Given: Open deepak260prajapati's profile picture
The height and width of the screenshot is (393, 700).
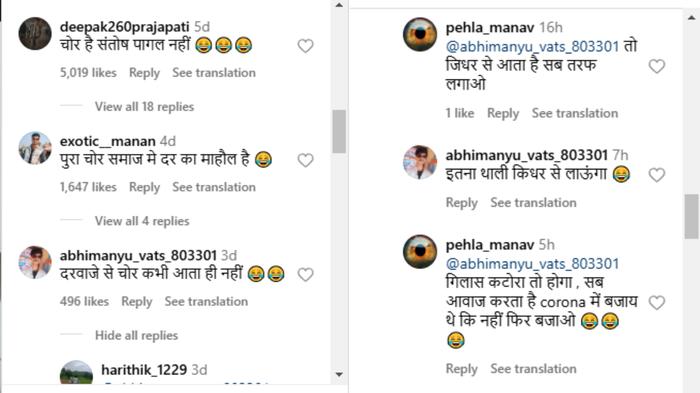Looking at the screenshot, I should pyautogui.click(x=35, y=33).
